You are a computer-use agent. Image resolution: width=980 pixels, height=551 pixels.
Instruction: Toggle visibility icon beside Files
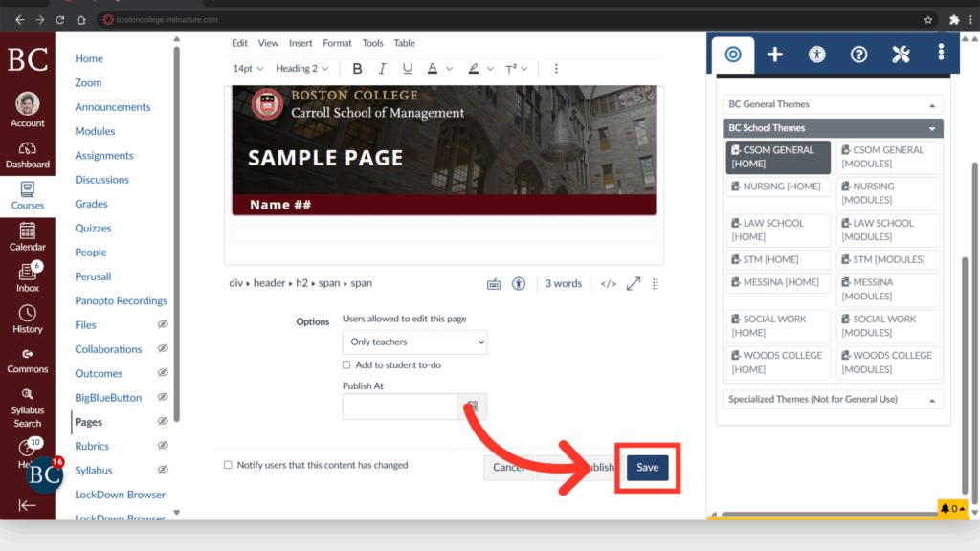pos(163,324)
